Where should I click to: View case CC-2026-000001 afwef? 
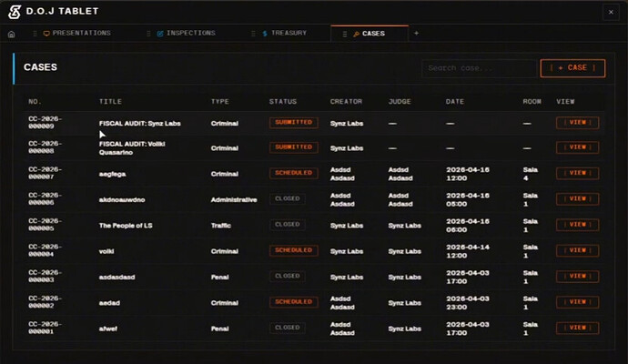tap(578, 328)
